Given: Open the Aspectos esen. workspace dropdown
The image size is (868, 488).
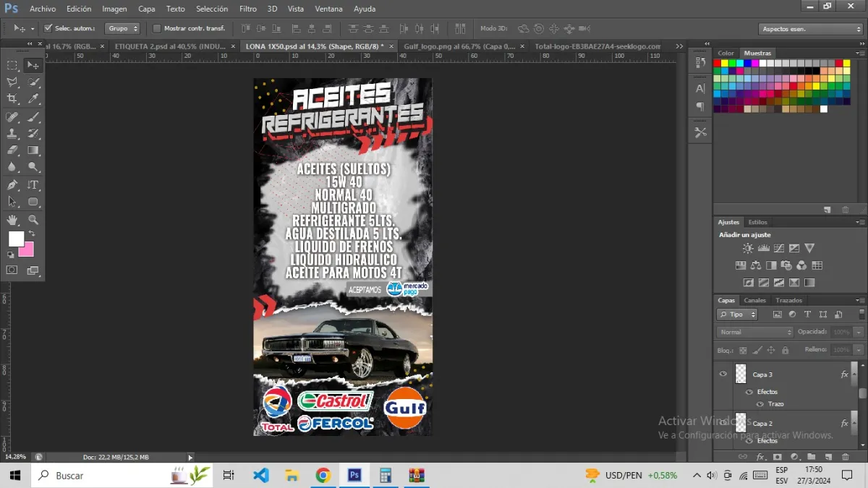Looking at the screenshot, I should click(811, 29).
